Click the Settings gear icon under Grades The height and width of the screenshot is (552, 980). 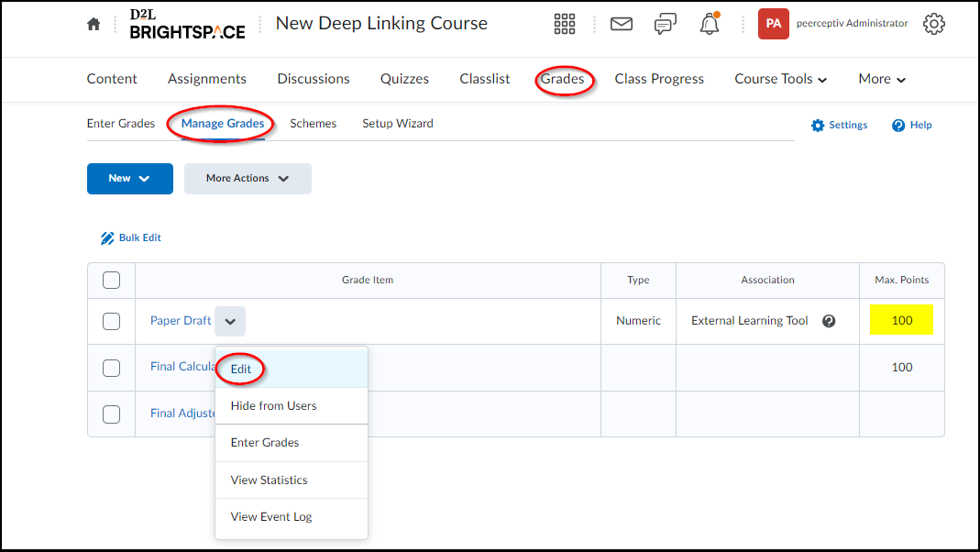tap(818, 125)
